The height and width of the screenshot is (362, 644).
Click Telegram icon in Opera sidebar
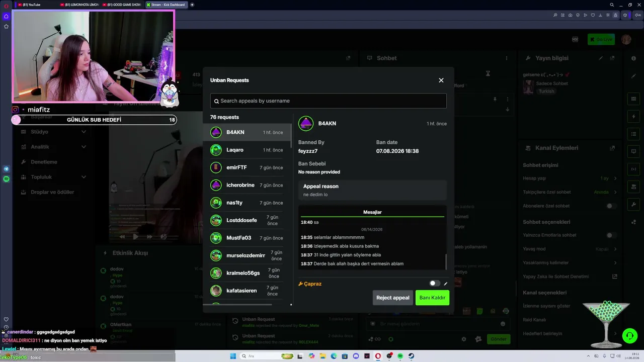6,169
